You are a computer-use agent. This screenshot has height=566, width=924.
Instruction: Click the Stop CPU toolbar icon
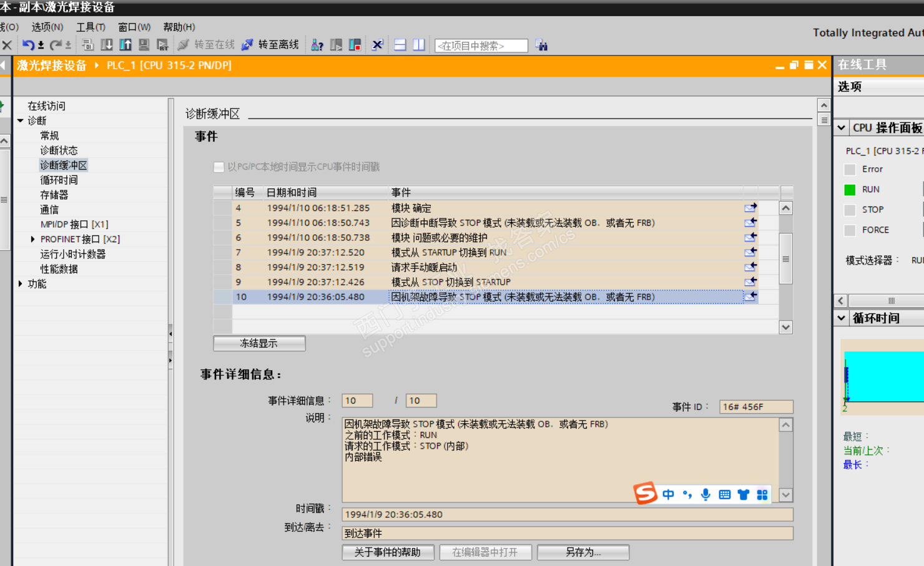(x=355, y=45)
